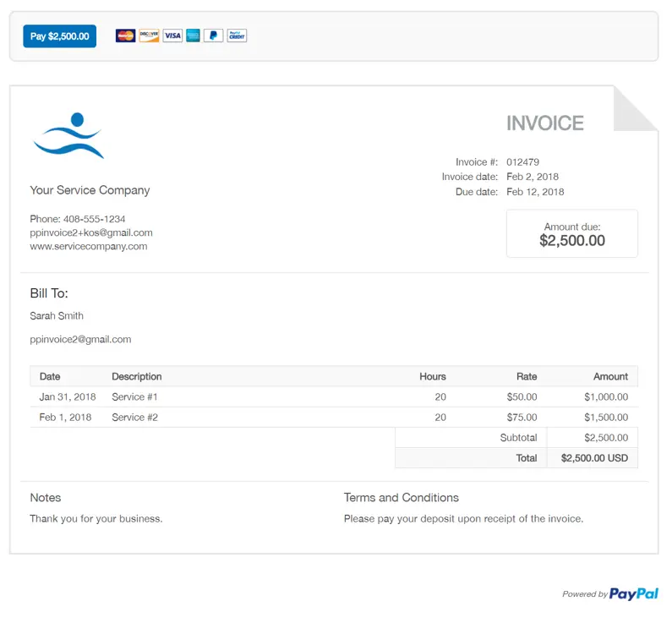Select the PayPal payment icon
The image size is (672, 623).
point(213,36)
